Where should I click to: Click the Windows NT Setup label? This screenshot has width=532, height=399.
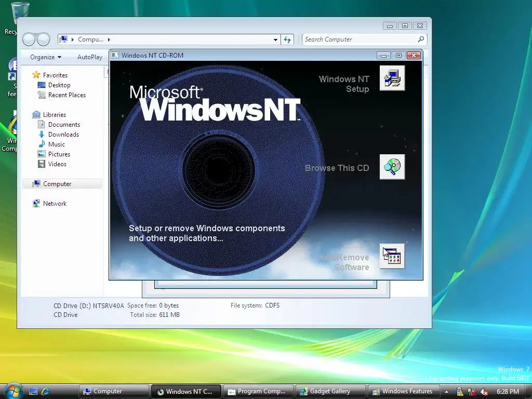pos(344,84)
